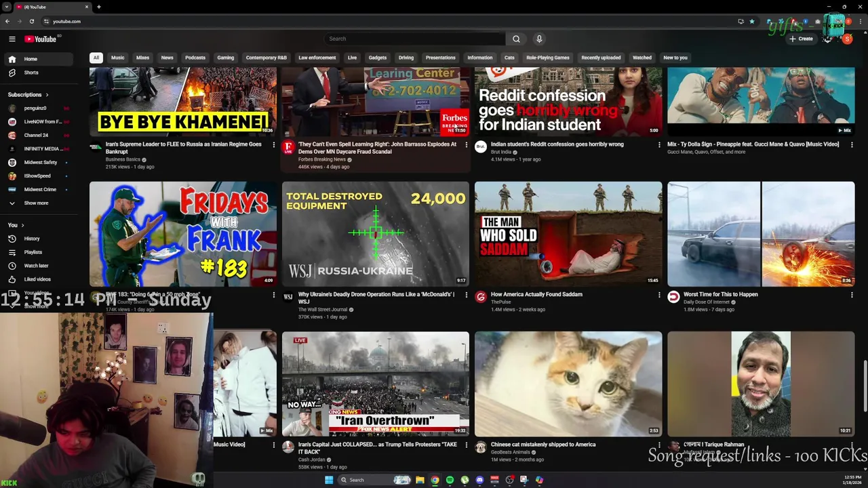Select the Role-Playing Games chip

[x=548, y=58]
